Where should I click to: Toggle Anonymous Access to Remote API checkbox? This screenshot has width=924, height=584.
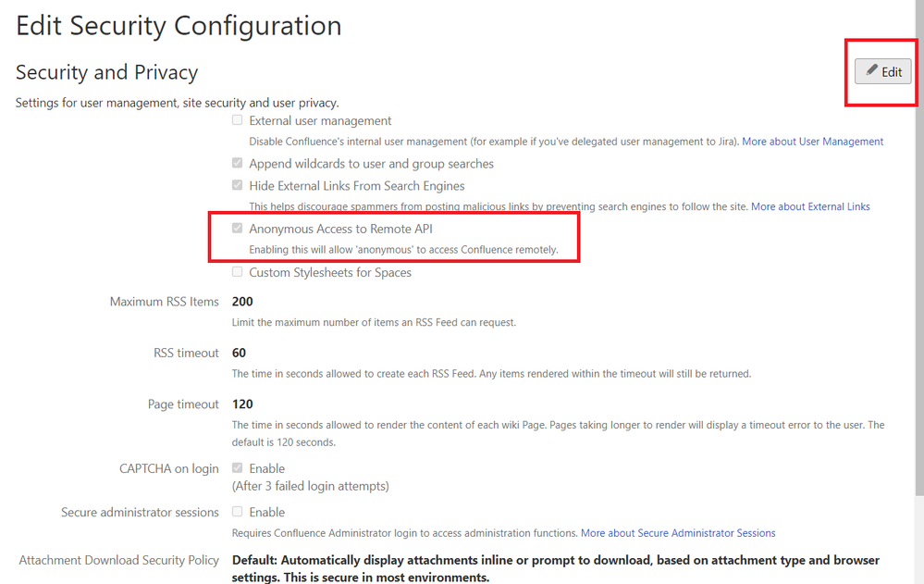[237, 229]
